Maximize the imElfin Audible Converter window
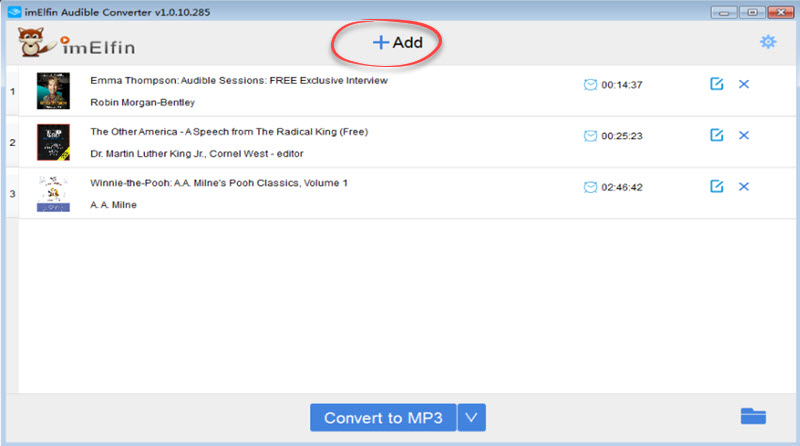Screen dimensions: 800x446 click(x=752, y=12)
